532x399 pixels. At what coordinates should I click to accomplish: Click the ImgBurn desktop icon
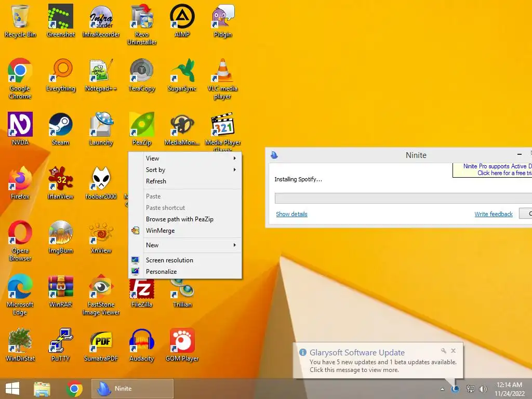60,236
